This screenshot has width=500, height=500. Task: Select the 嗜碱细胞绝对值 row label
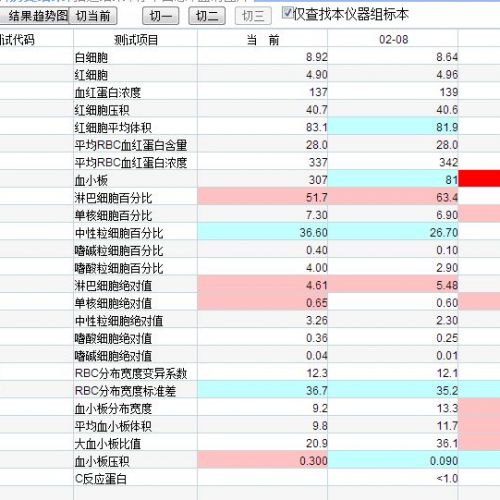point(113,356)
